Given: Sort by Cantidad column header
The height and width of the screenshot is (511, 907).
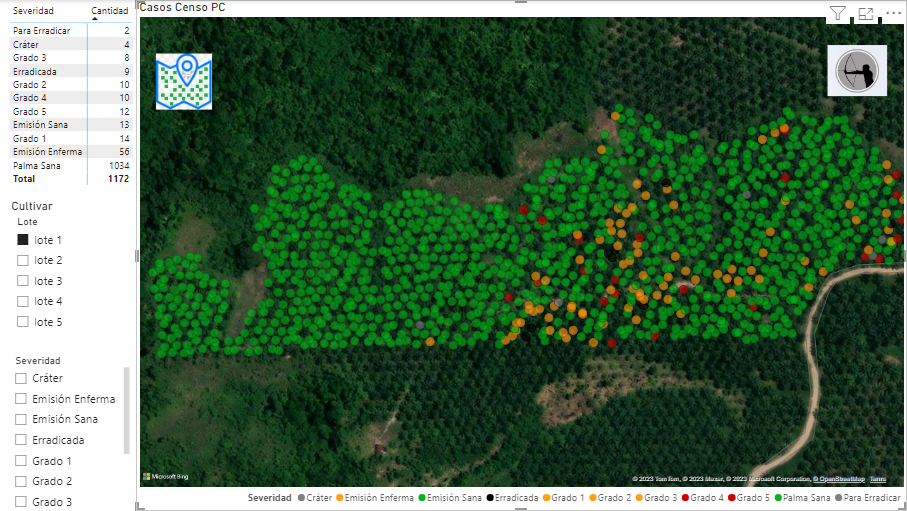Looking at the screenshot, I should tap(109, 10).
